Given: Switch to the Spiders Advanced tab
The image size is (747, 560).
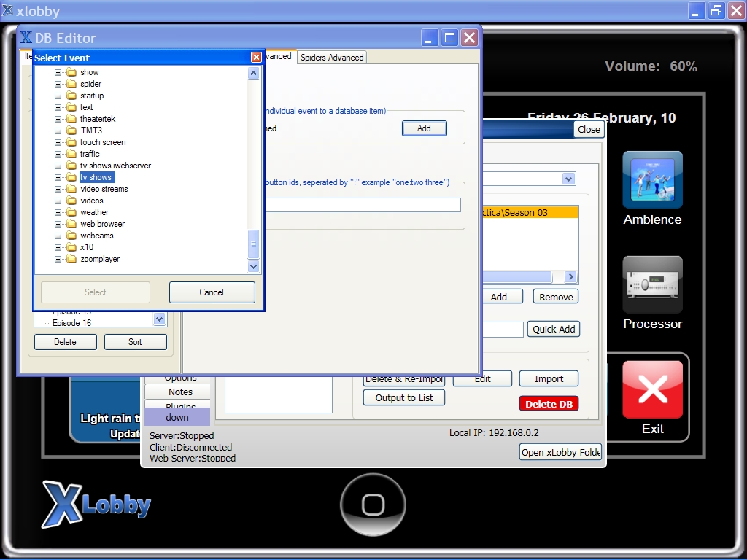Looking at the screenshot, I should click(332, 57).
